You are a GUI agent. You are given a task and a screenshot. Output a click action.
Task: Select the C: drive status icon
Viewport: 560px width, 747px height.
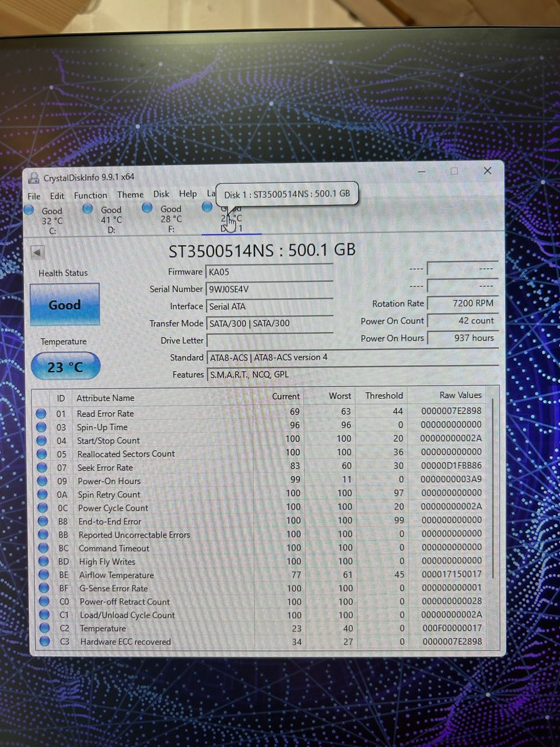coord(29,210)
